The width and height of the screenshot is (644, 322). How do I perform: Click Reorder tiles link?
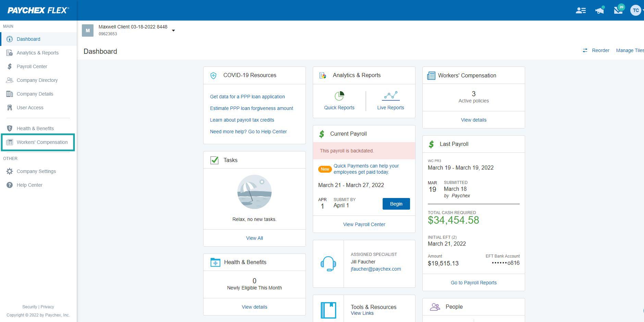600,50
